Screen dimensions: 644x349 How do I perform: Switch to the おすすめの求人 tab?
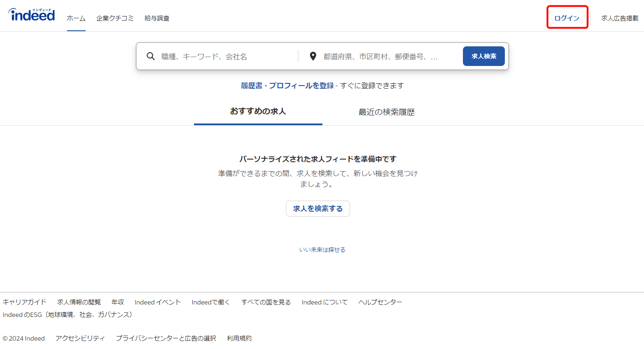click(258, 112)
